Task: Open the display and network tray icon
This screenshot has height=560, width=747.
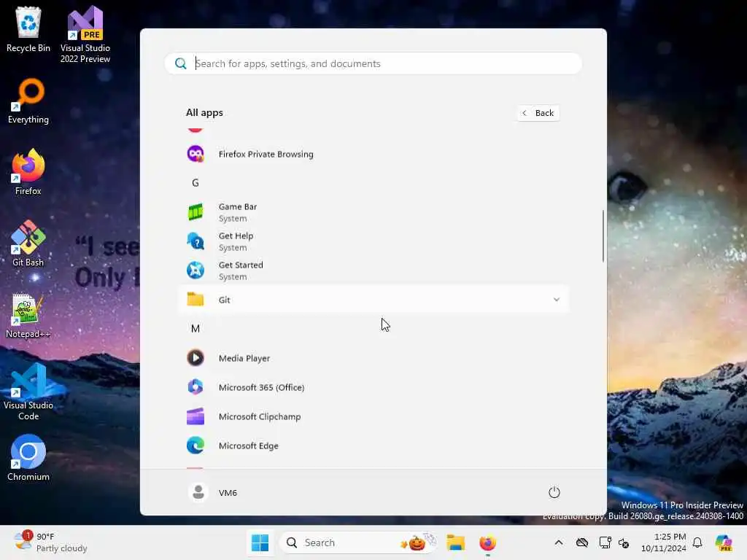Action: pyautogui.click(x=605, y=542)
